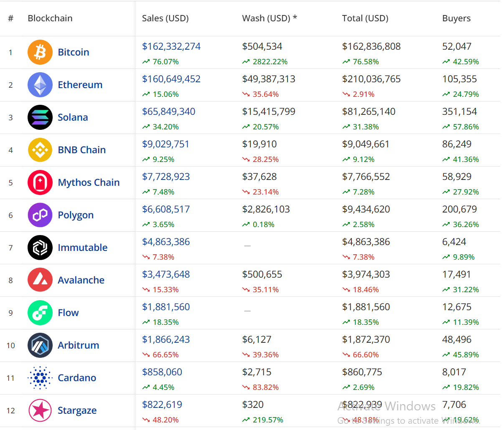Click the Arbitrum logo icon
This screenshot has height=430, width=504.
(x=40, y=345)
